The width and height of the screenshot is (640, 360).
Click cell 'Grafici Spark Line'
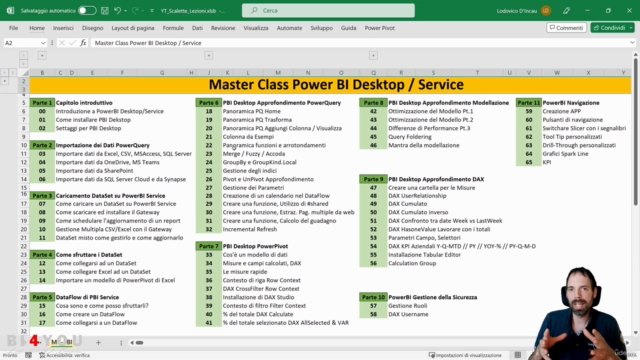(x=565, y=154)
